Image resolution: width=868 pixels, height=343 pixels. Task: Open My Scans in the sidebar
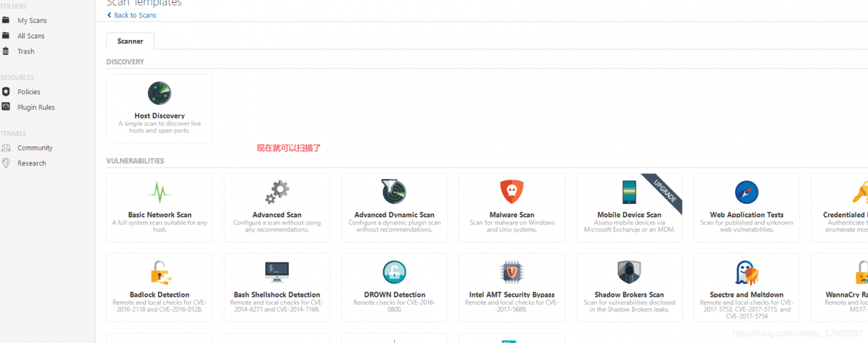32,20
